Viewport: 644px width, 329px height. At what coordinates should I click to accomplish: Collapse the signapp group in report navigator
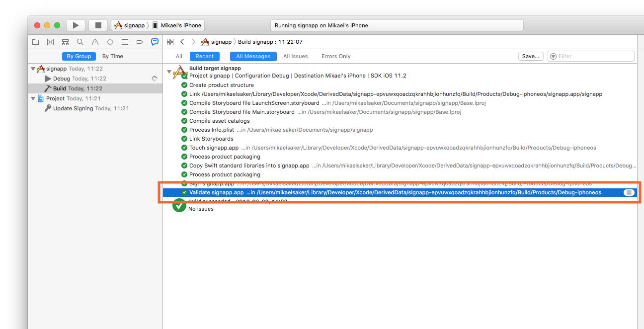coord(33,69)
